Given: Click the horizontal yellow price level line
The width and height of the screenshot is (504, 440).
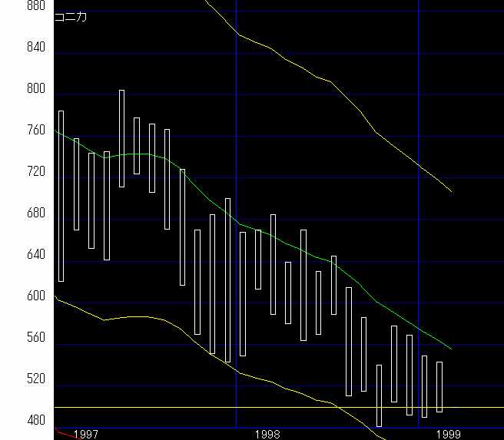Looking at the screenshot, I should click(x=476, y=407).
